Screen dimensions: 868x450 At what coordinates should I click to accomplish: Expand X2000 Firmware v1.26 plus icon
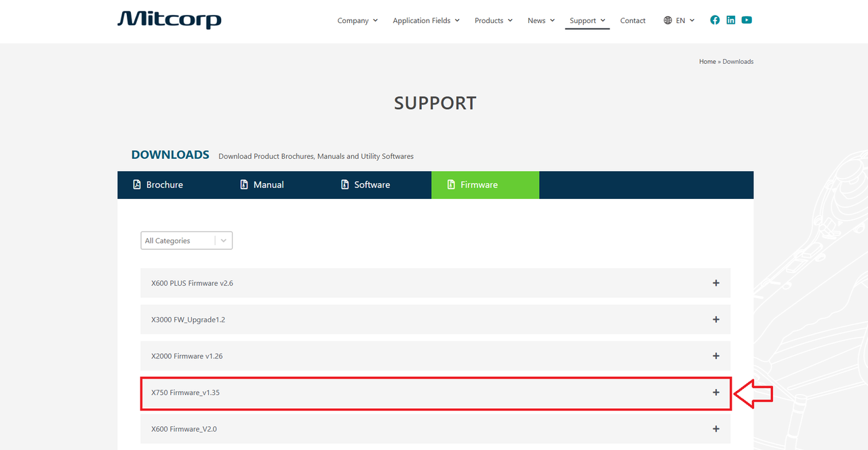(716, 356)
